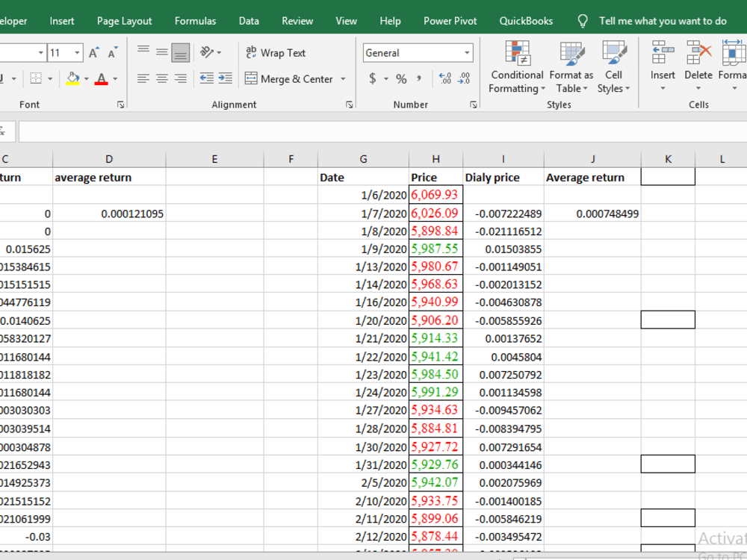Increase decimal places

(x=445, y=78)
